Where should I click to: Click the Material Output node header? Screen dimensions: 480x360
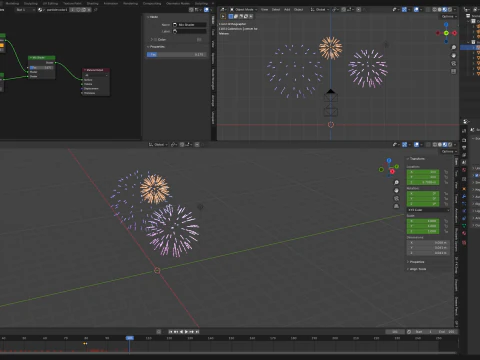point(96,70)
